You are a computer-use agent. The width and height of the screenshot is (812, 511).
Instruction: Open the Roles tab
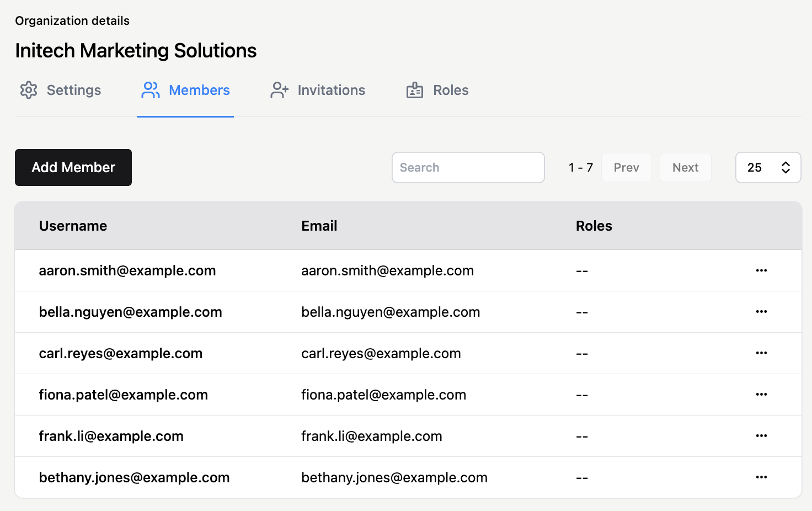(450, 90)
